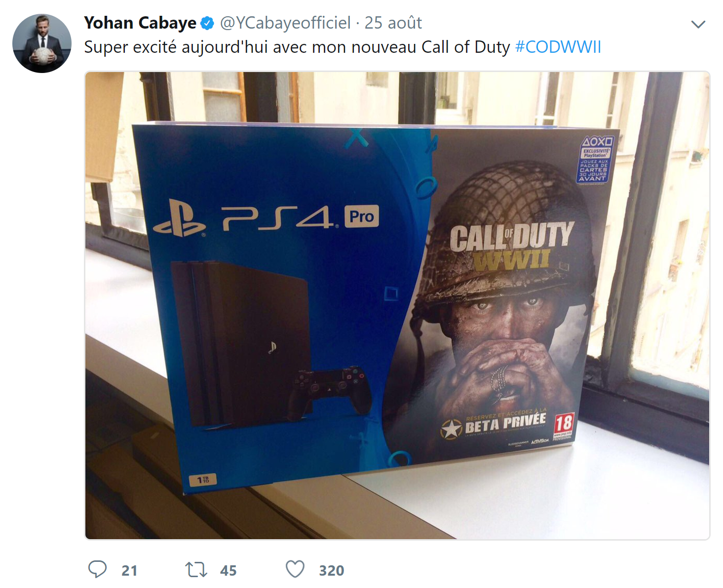This screenshot has height=588, width=723.
Task: Click the @YCabayeofficiel handle
Action: click(285, 23)
